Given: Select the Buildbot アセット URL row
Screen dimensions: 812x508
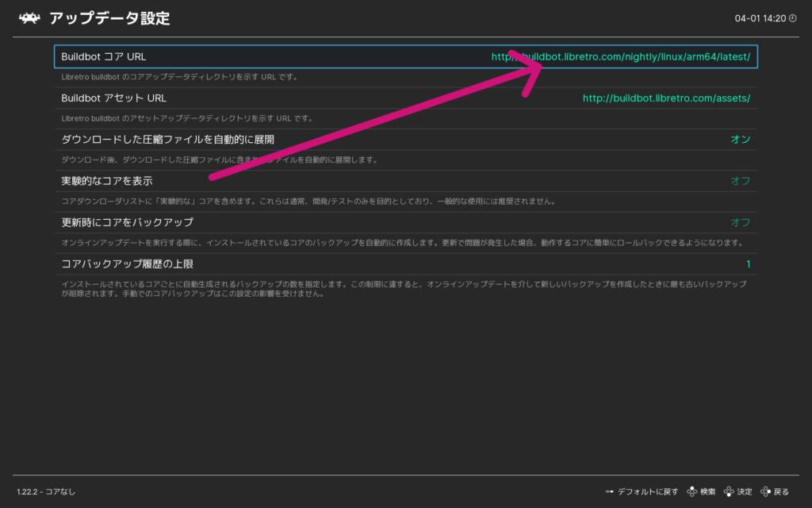Looking at the screenshot, I should 238,98.
